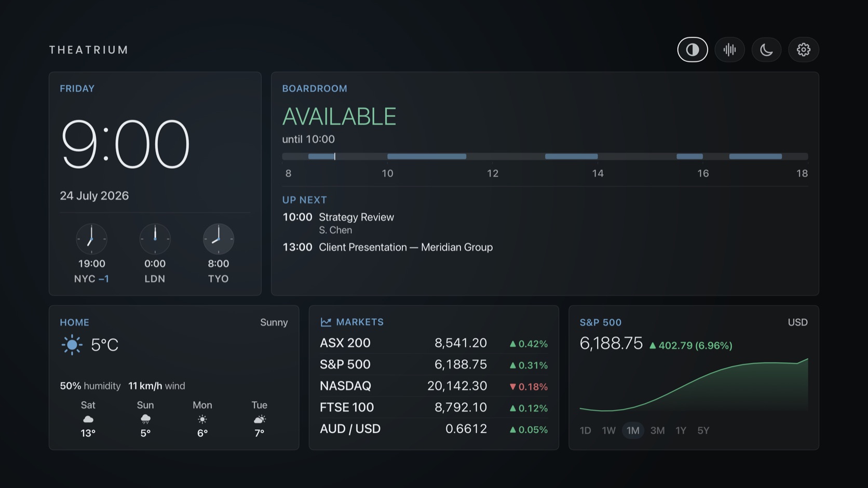The height and width of the screenshot is (488, 868).
Task: Select the 1M chart range
Action: pos(633,430)
